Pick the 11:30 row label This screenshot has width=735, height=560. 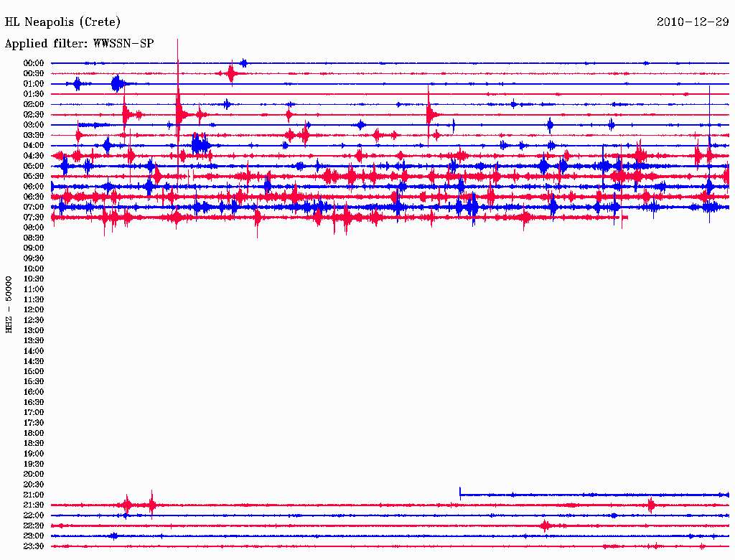(x=34, y=299)
